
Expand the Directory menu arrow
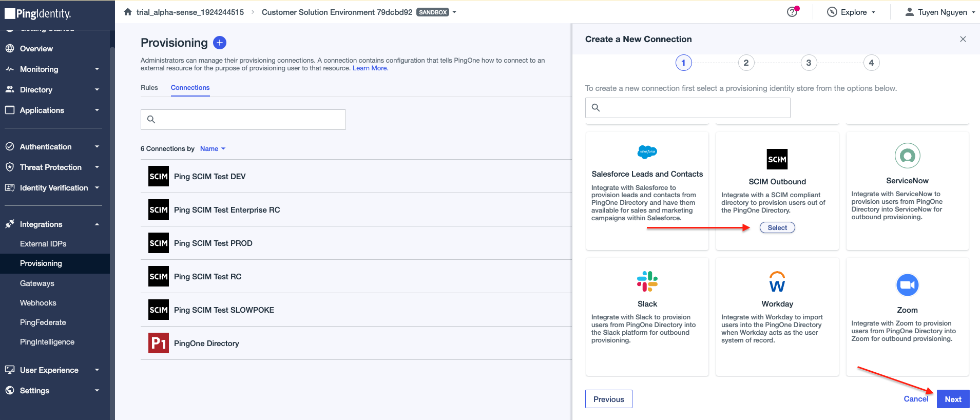(x=97, y=89)
